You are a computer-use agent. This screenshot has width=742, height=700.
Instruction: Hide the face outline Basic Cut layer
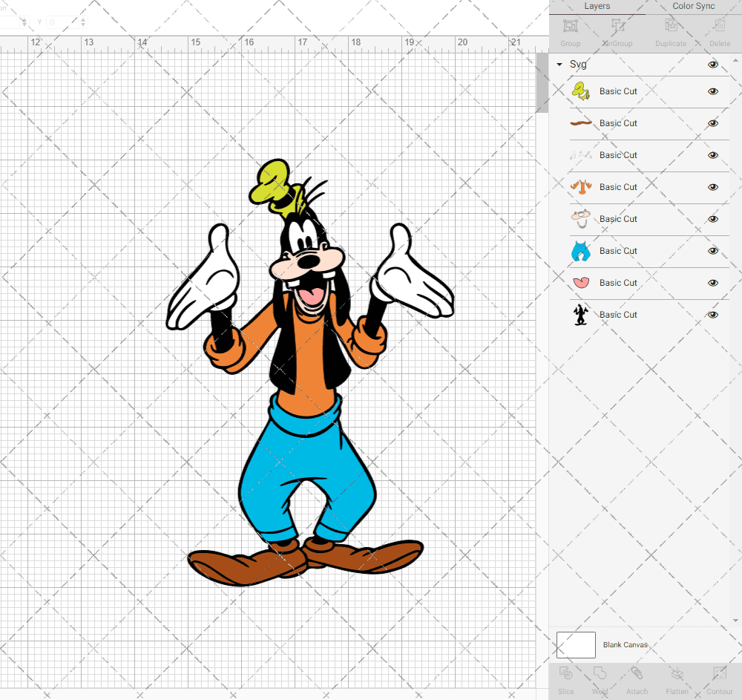point(713,219)
